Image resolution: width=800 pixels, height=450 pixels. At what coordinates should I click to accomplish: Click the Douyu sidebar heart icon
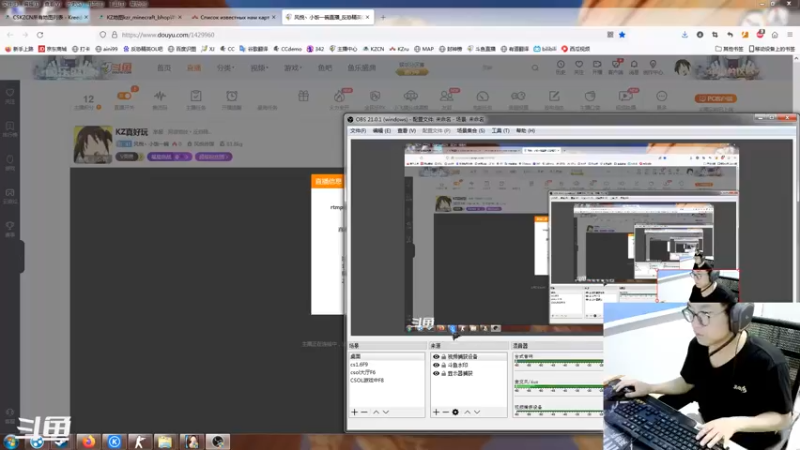coord(10,95)
